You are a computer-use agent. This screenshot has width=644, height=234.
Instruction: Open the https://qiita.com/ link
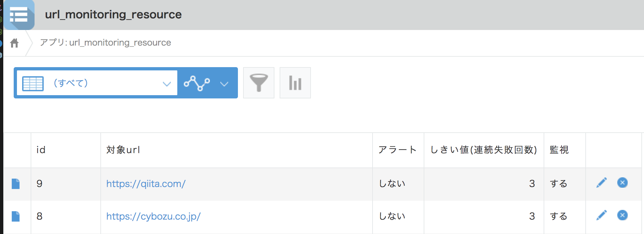(x=146, y=184)
